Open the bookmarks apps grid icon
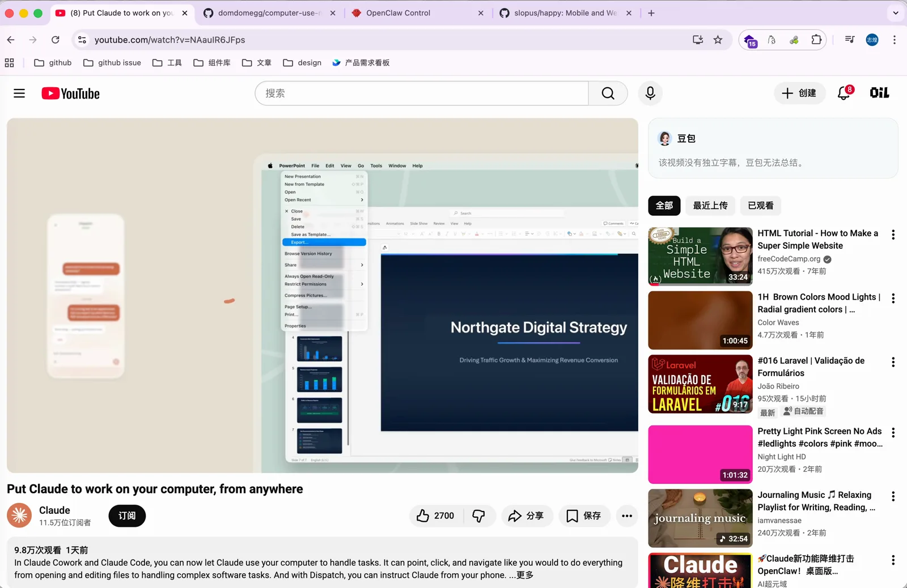Image resolution: width=907 pixels, height=588 pixels. pyautogui.click(x=9, y=63)
